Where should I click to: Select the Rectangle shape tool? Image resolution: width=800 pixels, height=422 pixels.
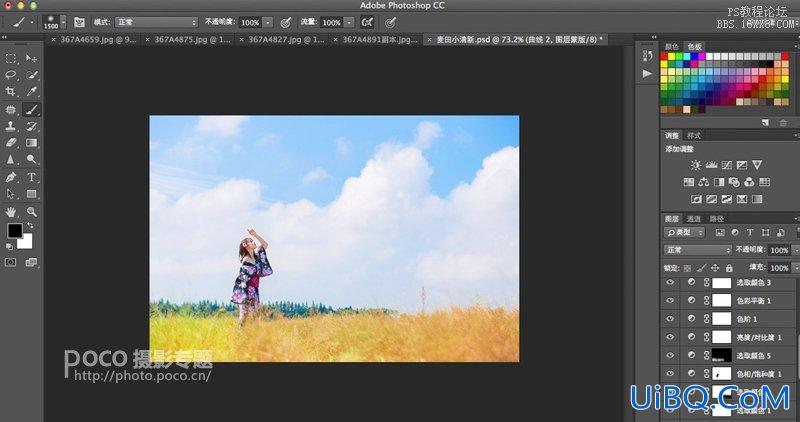(x=32, y=194)
